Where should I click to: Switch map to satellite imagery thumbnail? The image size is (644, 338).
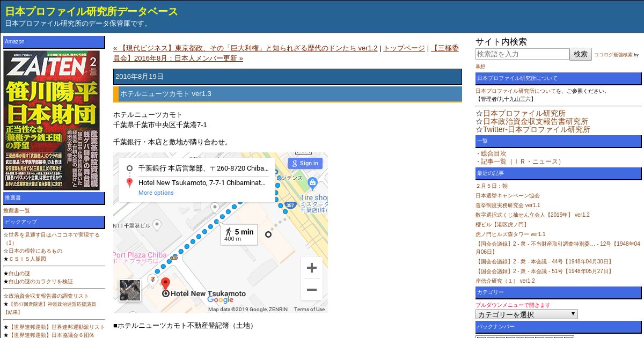(x=130, y=290)
